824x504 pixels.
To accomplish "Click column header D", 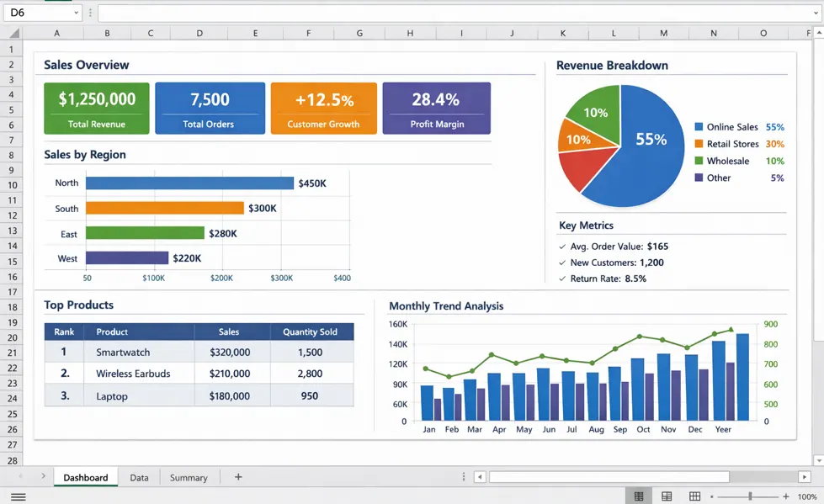I will coord(199,33).
